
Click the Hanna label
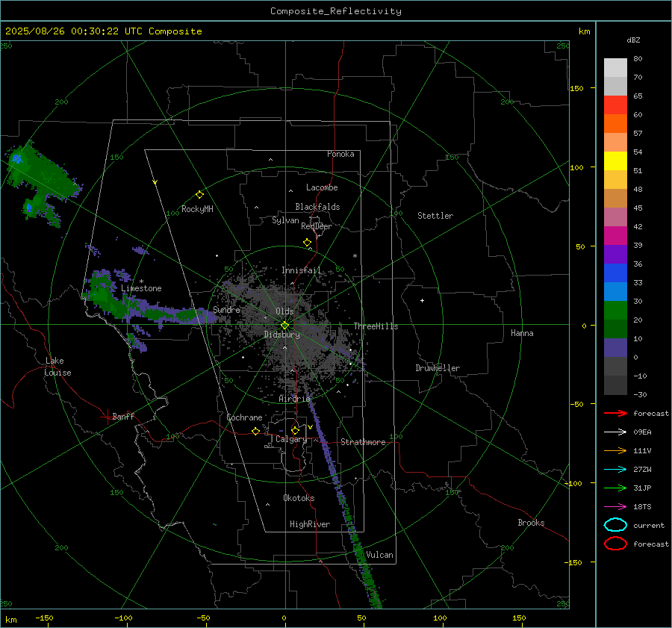pyautogui.click(x=522, y=333)
